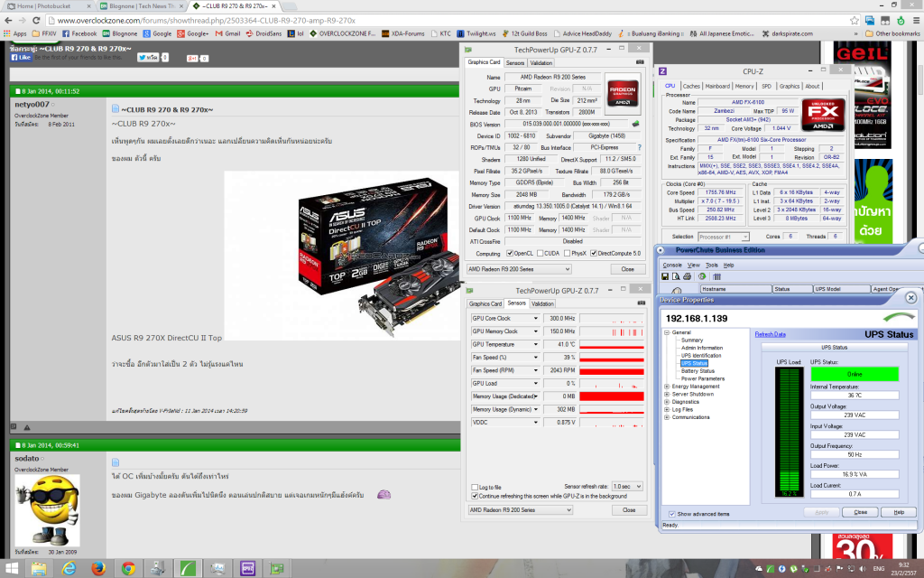Image resolution: width=924 pixels, height=578 pixels.
Task: Open the Fan Speed (RPM) sensor dropdown
Action: [x=536, y=370]
